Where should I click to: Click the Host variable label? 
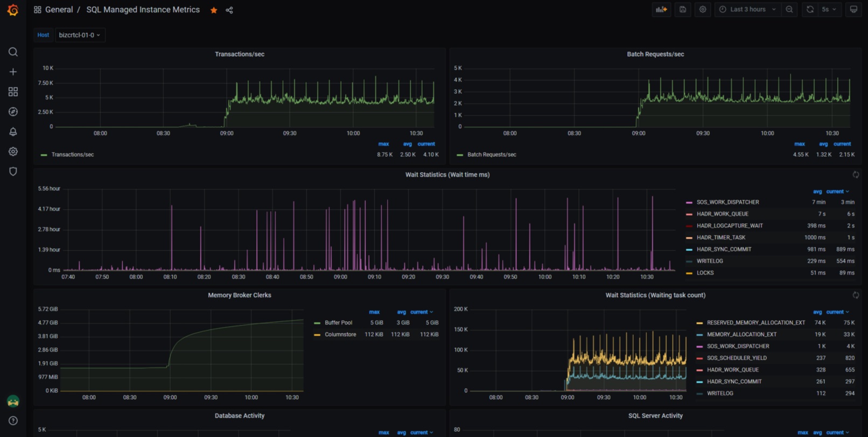(x=43, y=35)
